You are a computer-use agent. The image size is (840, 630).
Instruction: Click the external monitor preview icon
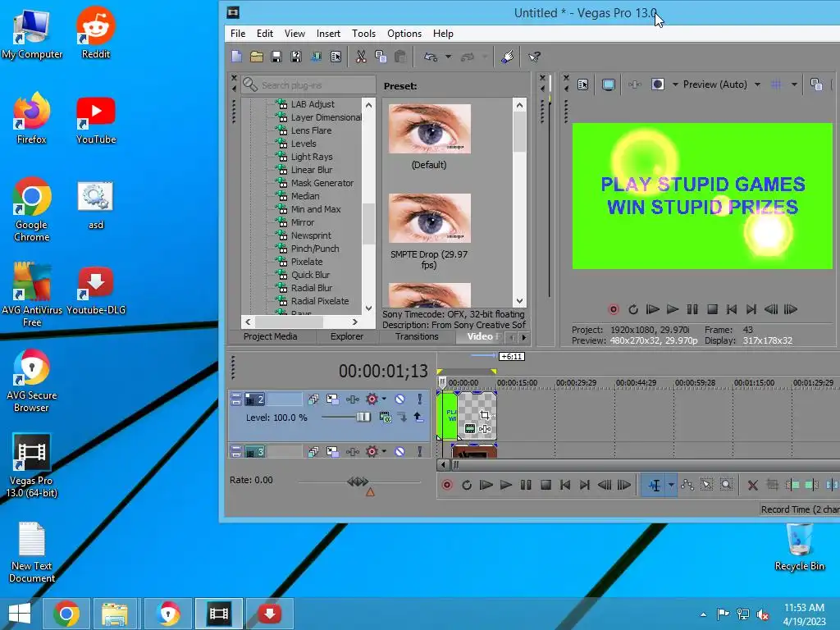point(608,84)
